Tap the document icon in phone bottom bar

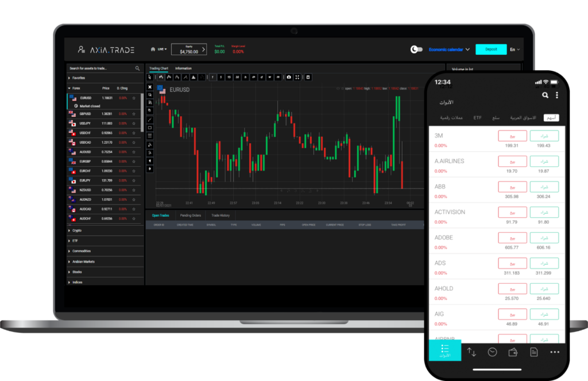[x=533, y=352]
